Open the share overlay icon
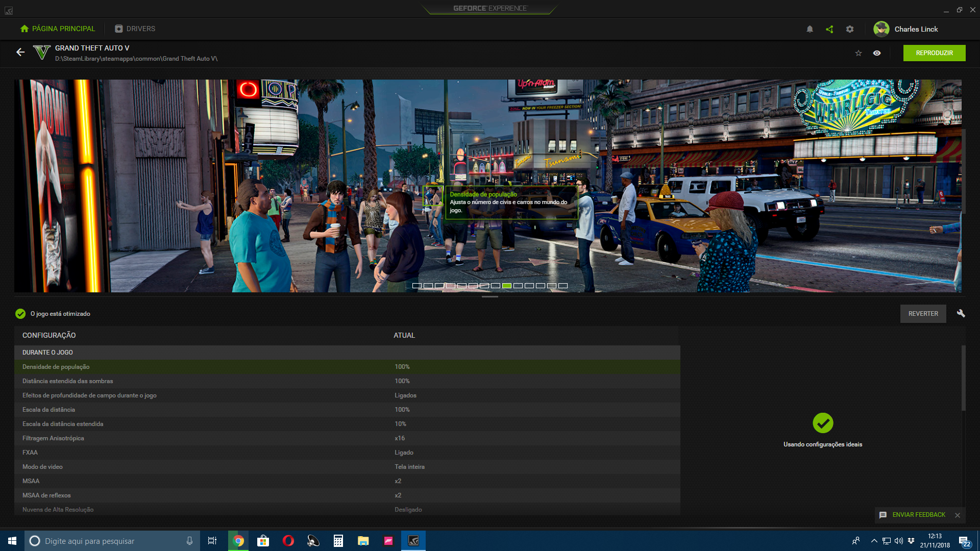This screenshot has height=551, width=980. [x=829, y=29]
